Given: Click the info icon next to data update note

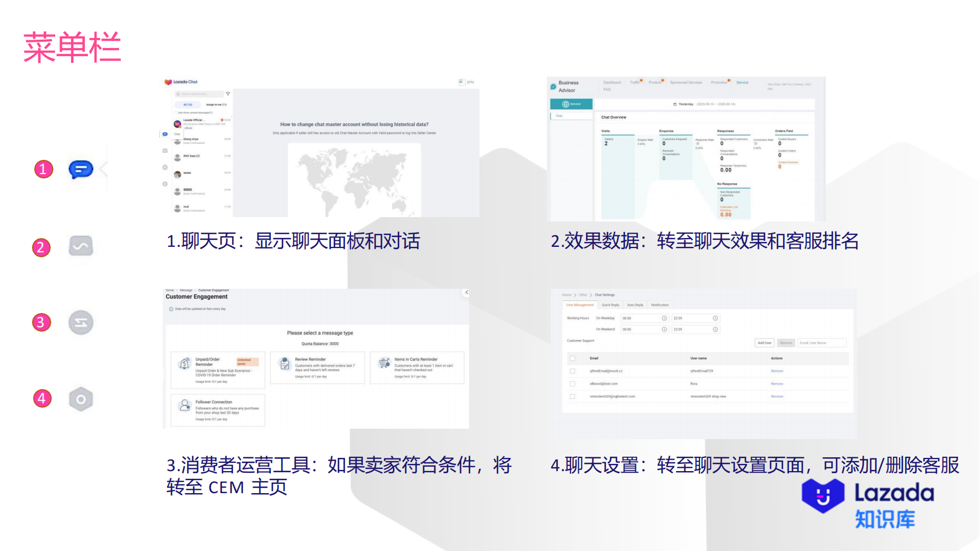Looking at the screenshot, I should 171,309.
